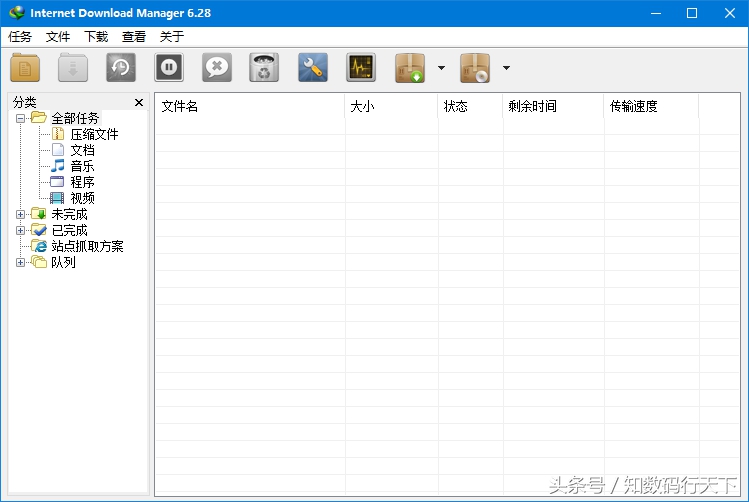
Task: Click the package with disc icon
Action: coord(475,67)
